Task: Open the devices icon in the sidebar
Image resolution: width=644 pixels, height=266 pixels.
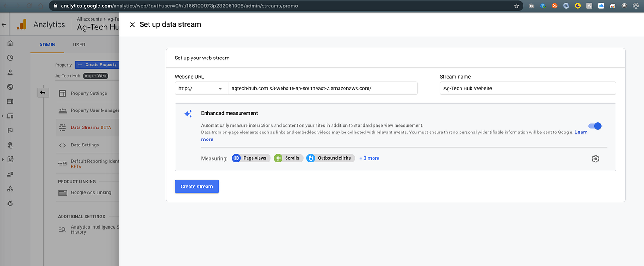Action: [x=10, y=116]
